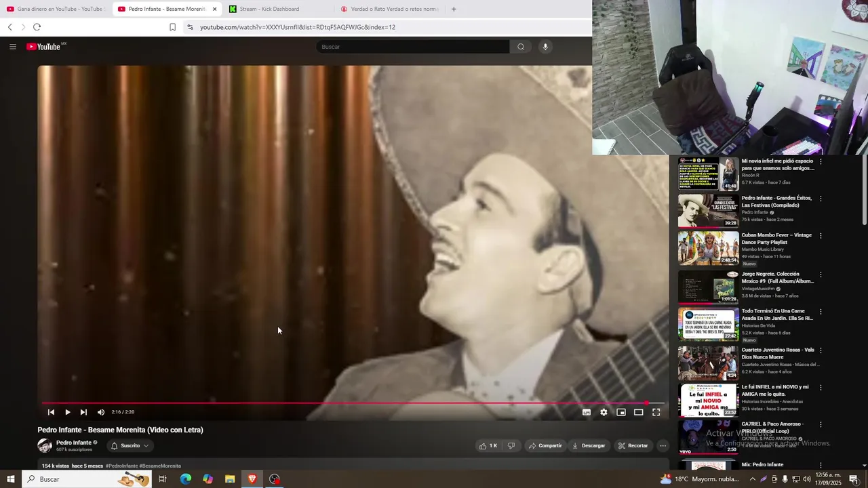
Task: Open the Mi novia infiel video thumbnail
Action: 708,174
